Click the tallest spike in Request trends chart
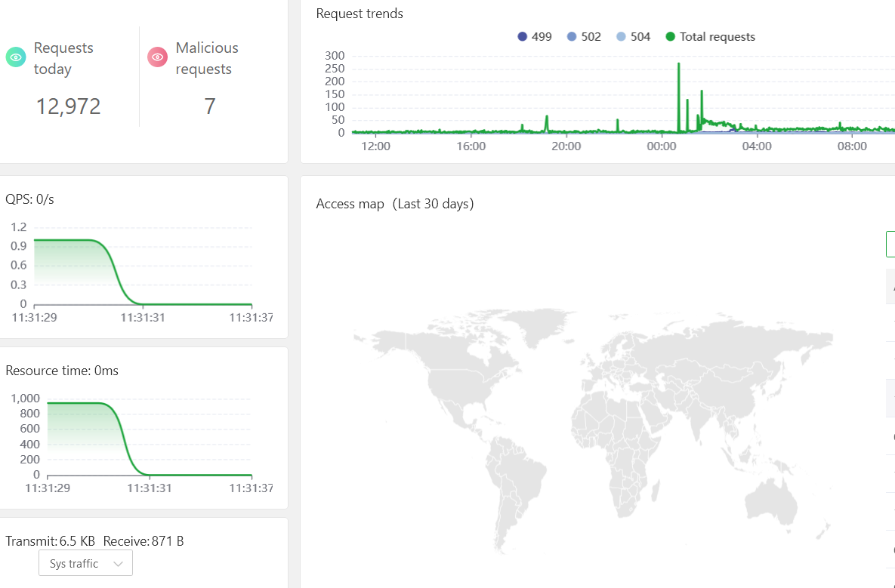This screenshot has width=895, height=588. tap(678, 65)
